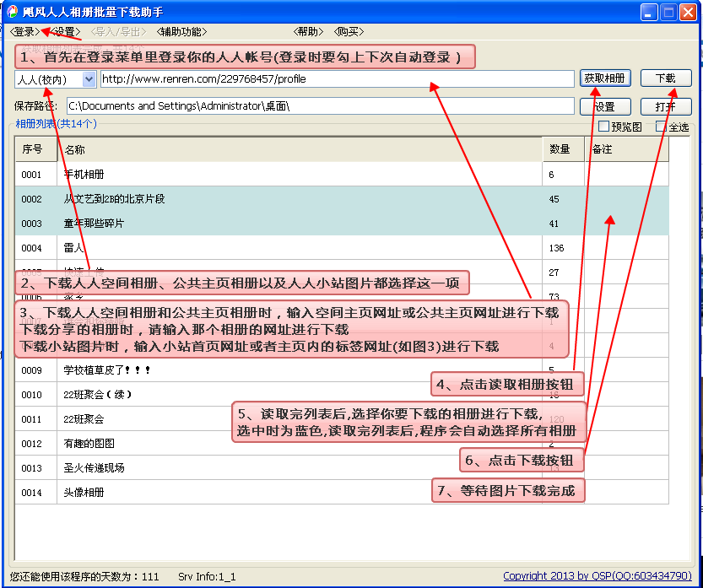703x588 pixels.
Task: Click the 打开 button to open folder
Action: [666, 106]
